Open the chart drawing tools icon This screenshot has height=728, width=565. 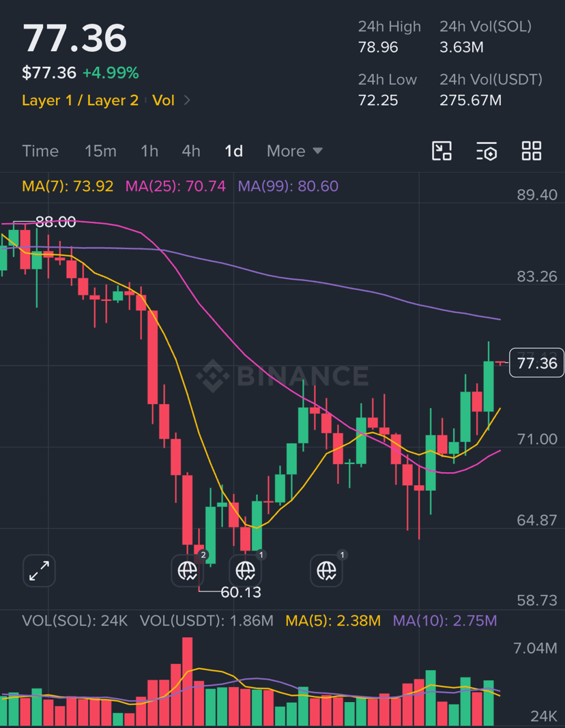coord(441,151)
